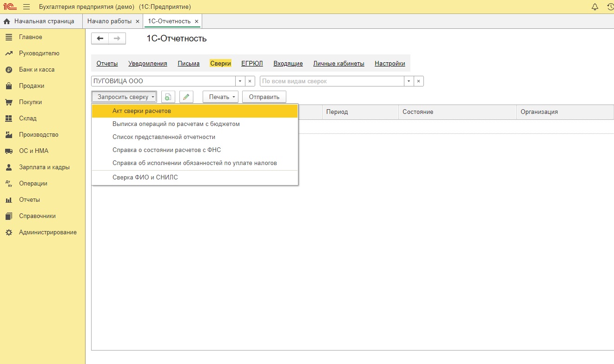Select Справка о состоянии расчетов с ФНС
Viewport: 614px width, 364px height.
[195, 150]
